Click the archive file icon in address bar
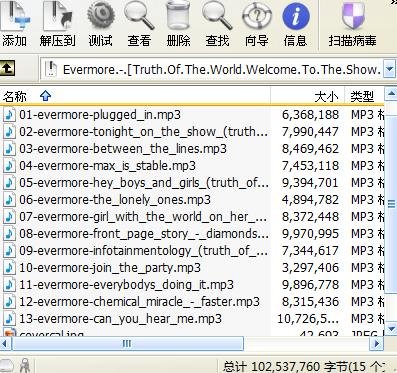 click(x=51, y=69)
